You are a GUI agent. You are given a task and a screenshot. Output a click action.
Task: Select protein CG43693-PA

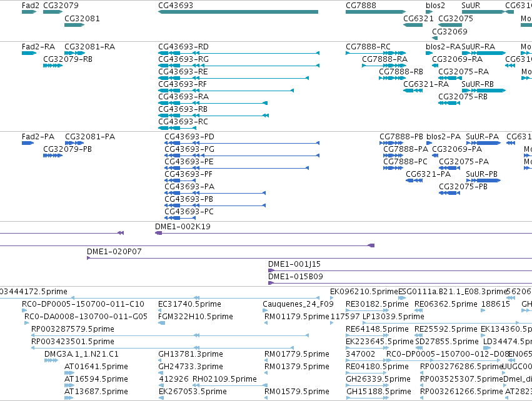point(189,187)
